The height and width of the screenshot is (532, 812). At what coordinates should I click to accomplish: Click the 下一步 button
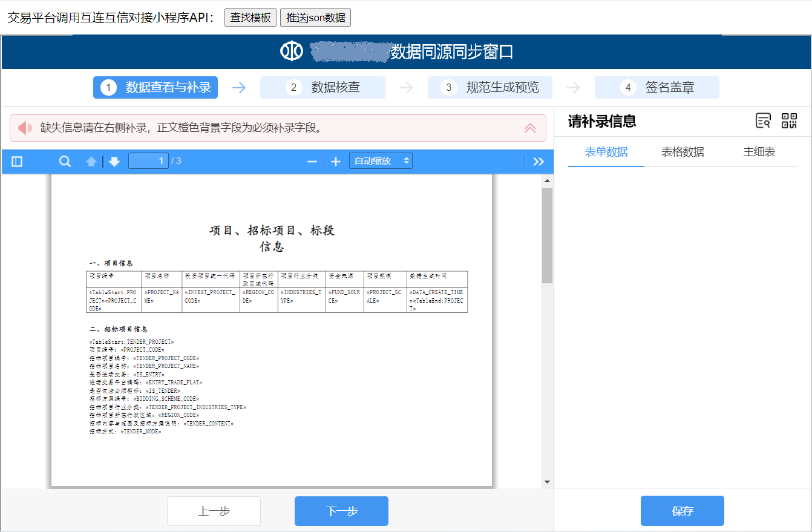pyautogui.click(x=341, y=511)
